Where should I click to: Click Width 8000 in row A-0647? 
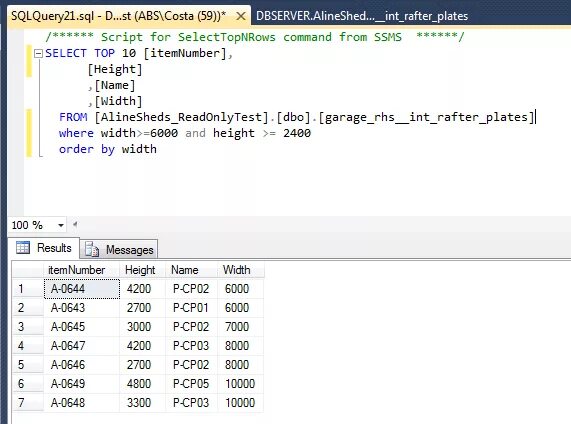point(241,346)
